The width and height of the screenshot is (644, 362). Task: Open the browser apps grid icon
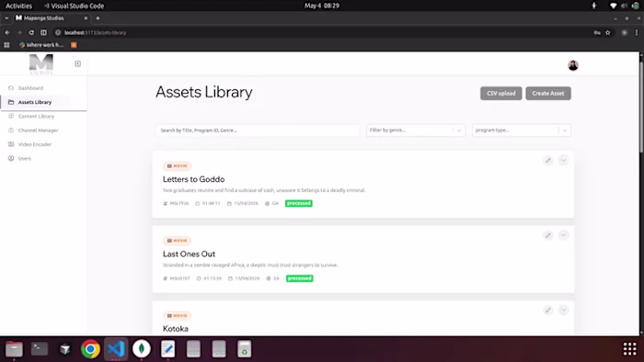(6, 45)
